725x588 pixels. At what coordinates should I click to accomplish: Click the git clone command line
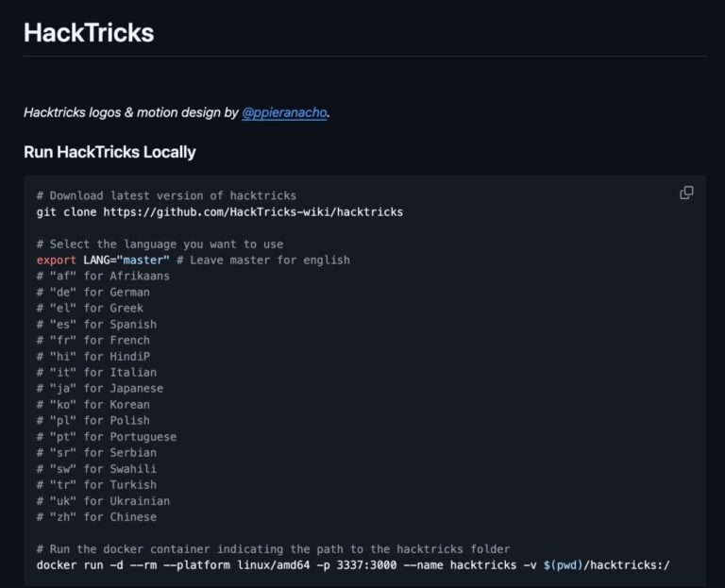tap(220, 212)
